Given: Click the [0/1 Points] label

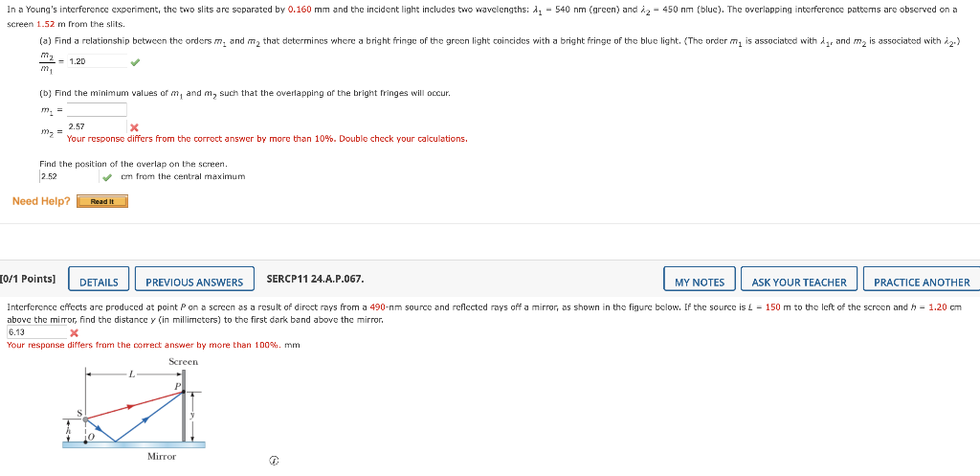Looking at the screenshot, I should [x=28, y=279].
